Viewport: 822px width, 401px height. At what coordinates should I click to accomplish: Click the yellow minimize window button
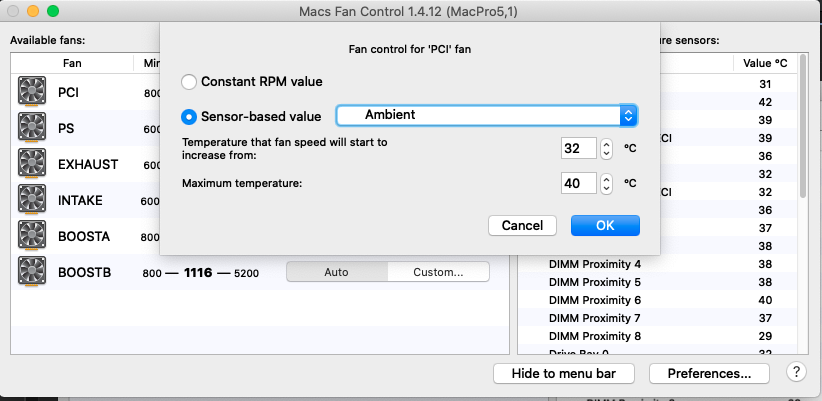click(x=33, y=11)
